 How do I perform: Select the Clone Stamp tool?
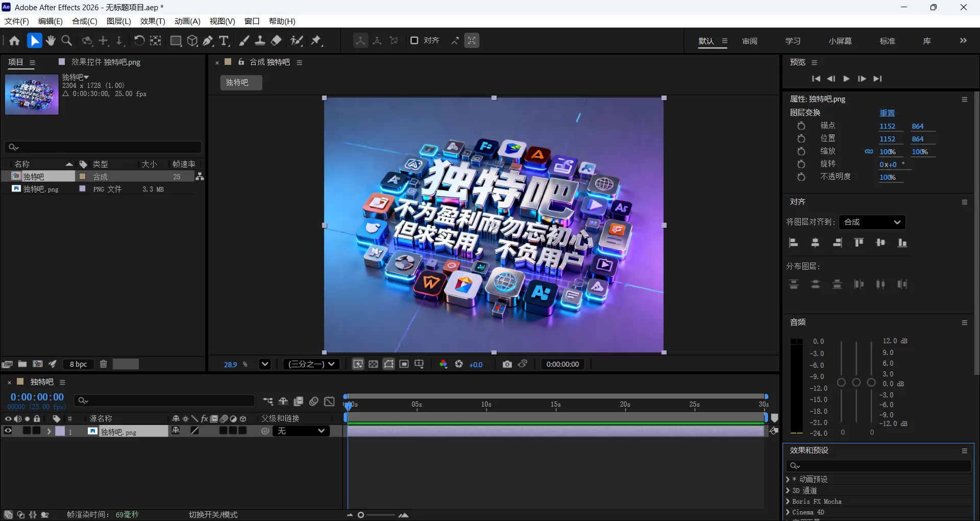(260, 41)
